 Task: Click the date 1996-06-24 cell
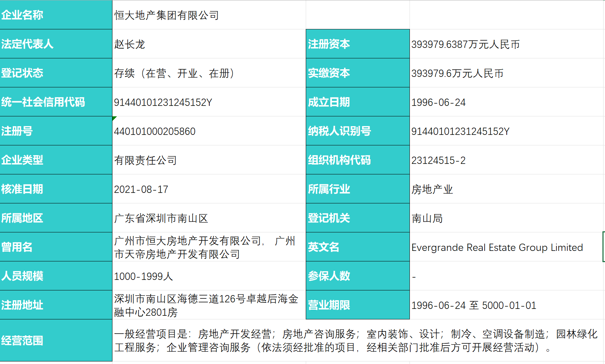[x=507, y=102]
